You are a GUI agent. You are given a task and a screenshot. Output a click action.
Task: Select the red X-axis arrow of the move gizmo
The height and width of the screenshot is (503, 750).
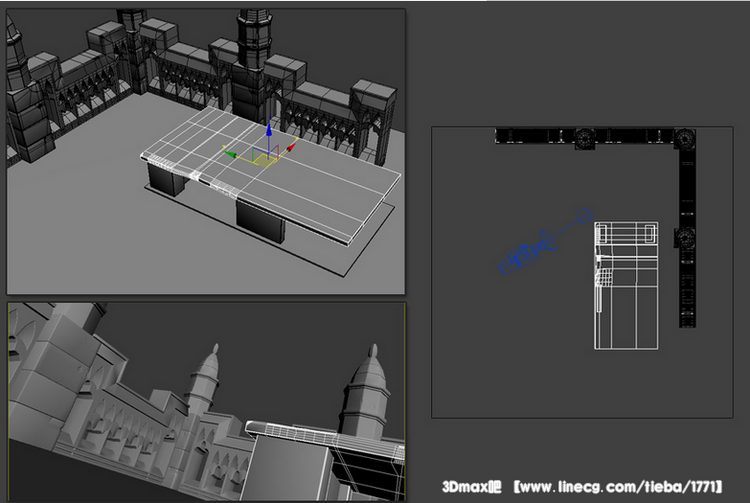291,146
